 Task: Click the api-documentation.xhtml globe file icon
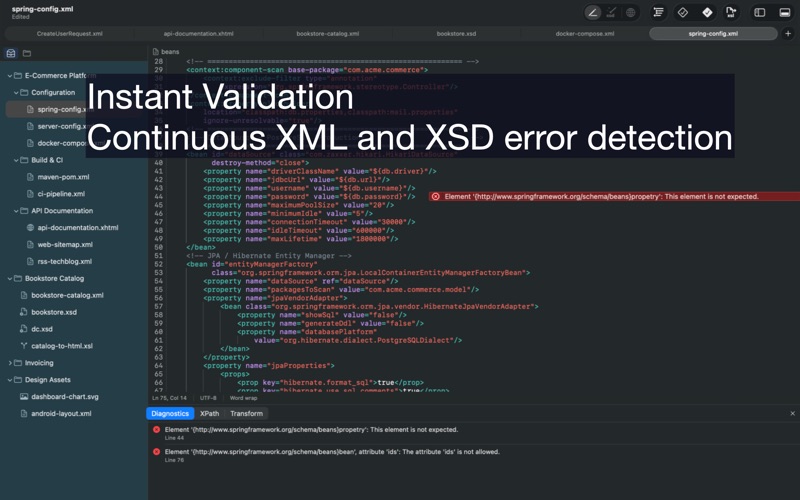[30, 228]
